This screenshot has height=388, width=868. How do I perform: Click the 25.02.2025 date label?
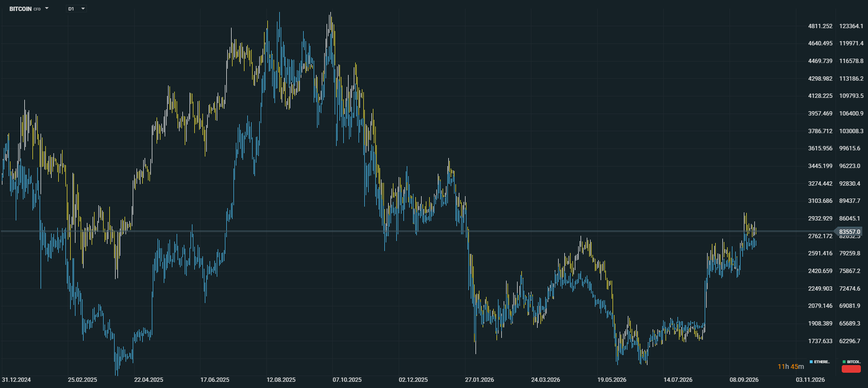[x=82, y=380]
